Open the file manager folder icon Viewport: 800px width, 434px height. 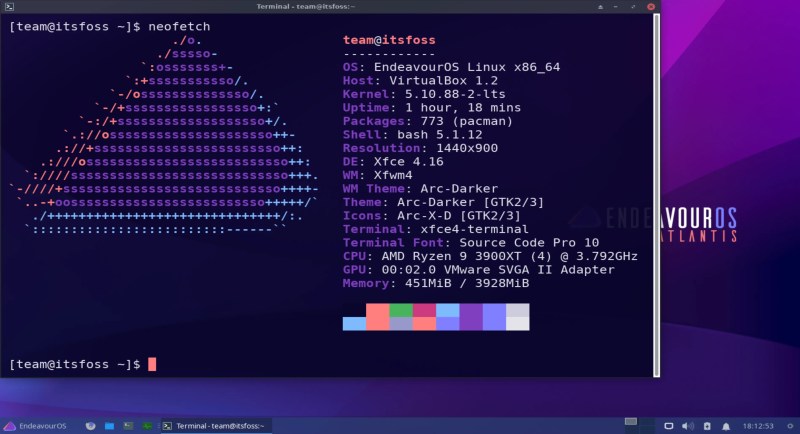pyautogui.click(x=109, y=425)
